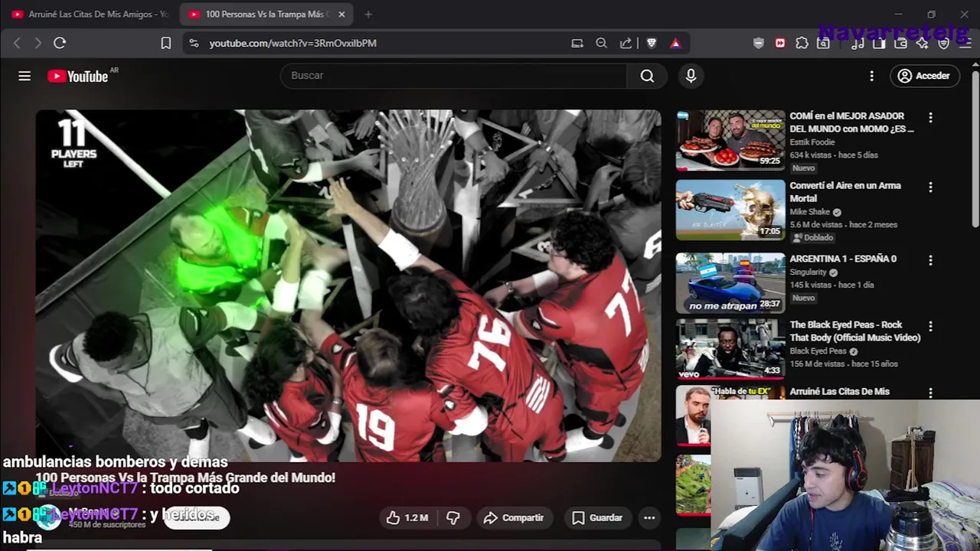This screenshot has width=980, height=551.
Task: Open options for Convertí el Aire video
Action: tap(930, 187)
